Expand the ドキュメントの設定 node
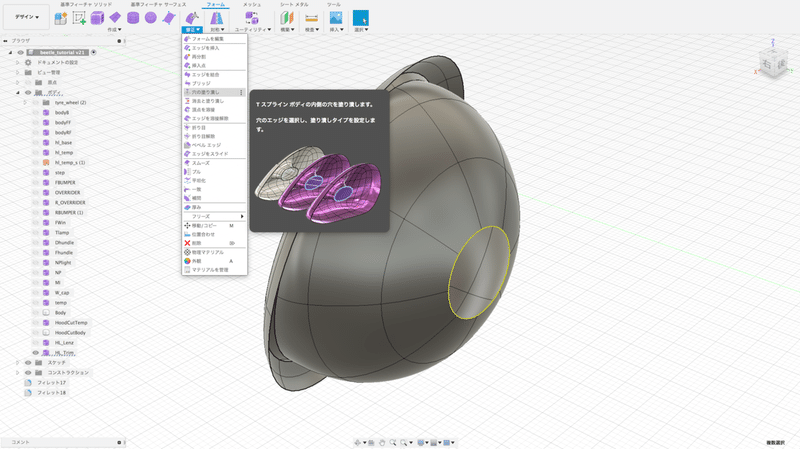This screenshot has width=800, height=449. click(17, 62)
